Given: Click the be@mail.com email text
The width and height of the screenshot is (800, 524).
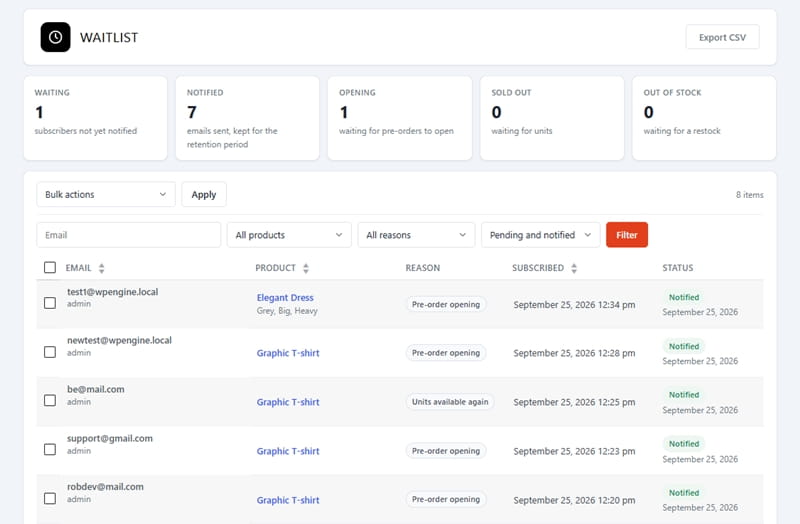Looking at the screenshot, I should (x=96, y=389).
